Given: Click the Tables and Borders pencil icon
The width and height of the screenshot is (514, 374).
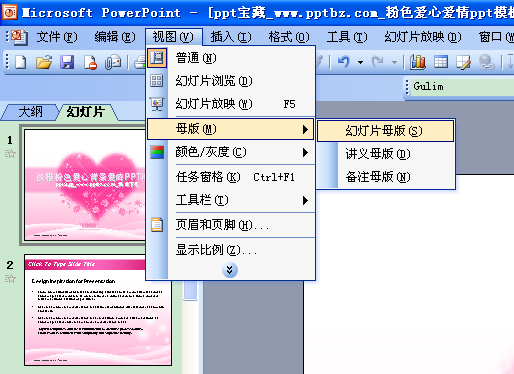Looking at the screenshot, I should coord(463,62).
